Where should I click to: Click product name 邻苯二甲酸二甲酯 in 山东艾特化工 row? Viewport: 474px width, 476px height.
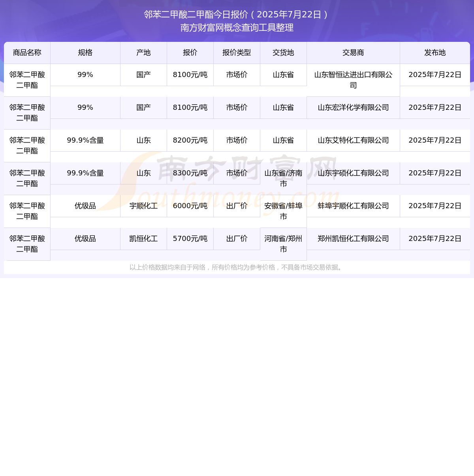tap(27, 146)
